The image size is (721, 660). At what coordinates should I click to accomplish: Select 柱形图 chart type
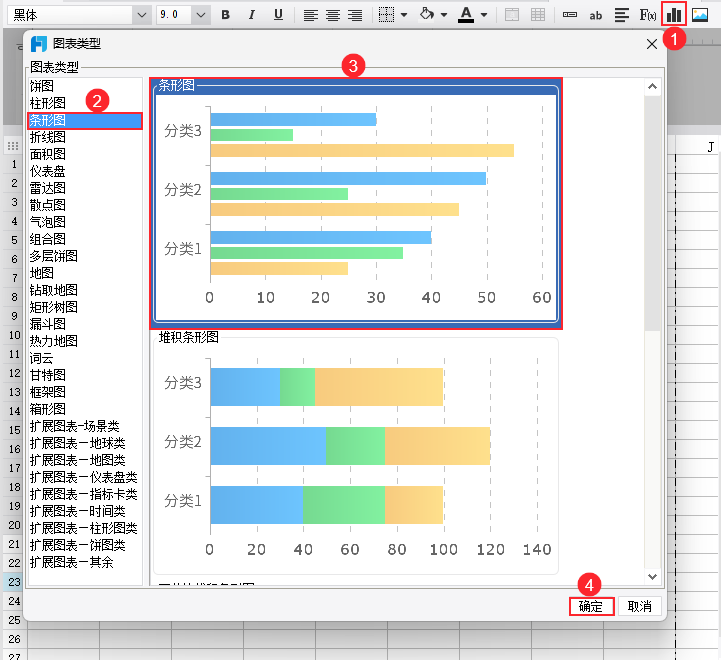[x=85, y=103]
